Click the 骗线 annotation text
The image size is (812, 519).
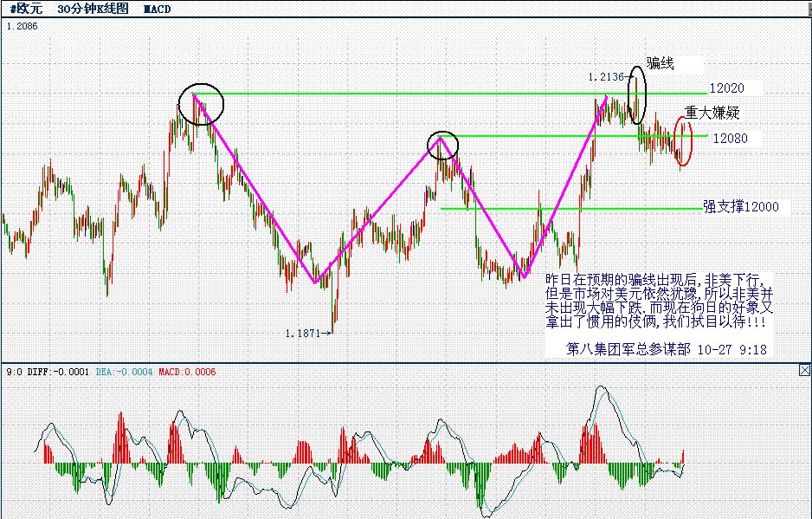661,63
